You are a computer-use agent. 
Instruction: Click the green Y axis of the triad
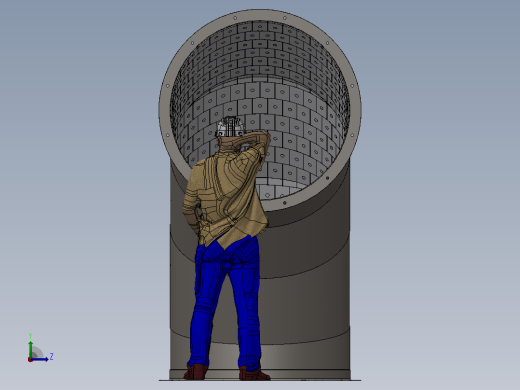click(30, 349)
